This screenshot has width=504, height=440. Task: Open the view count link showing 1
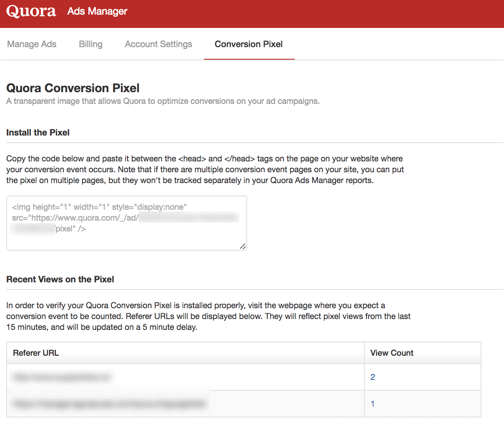372,404
